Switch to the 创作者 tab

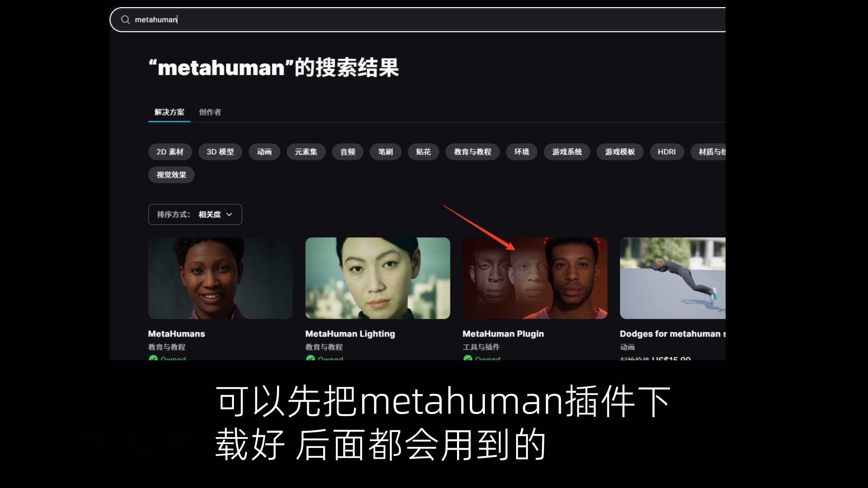[210, 112]
